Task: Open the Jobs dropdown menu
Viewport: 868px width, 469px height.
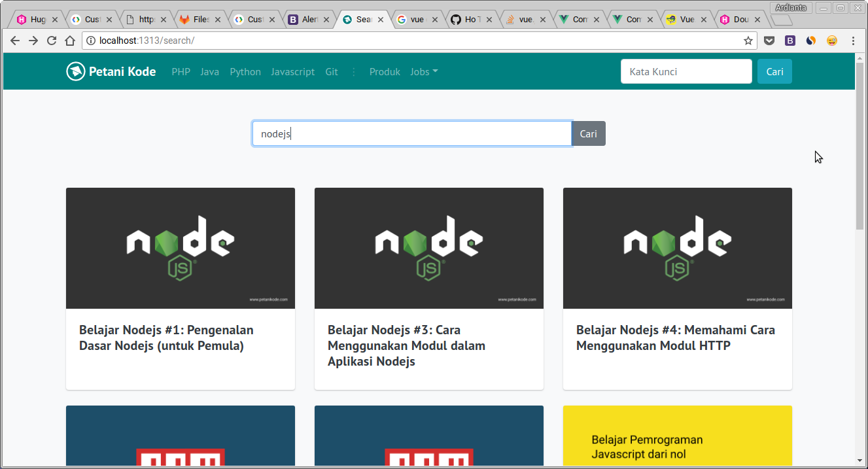Action: 424,71
